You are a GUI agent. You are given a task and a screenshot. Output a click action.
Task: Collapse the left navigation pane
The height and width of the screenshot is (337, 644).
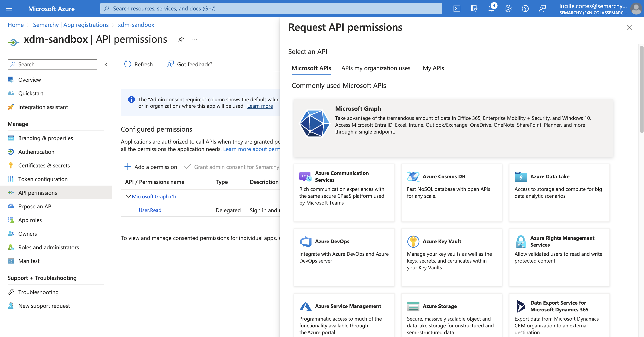(x=105, y=64)
